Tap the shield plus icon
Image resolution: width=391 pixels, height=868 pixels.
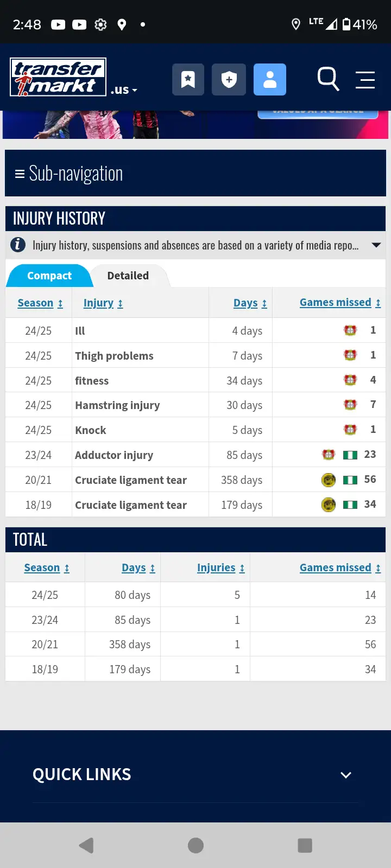[x=229, y=80]
